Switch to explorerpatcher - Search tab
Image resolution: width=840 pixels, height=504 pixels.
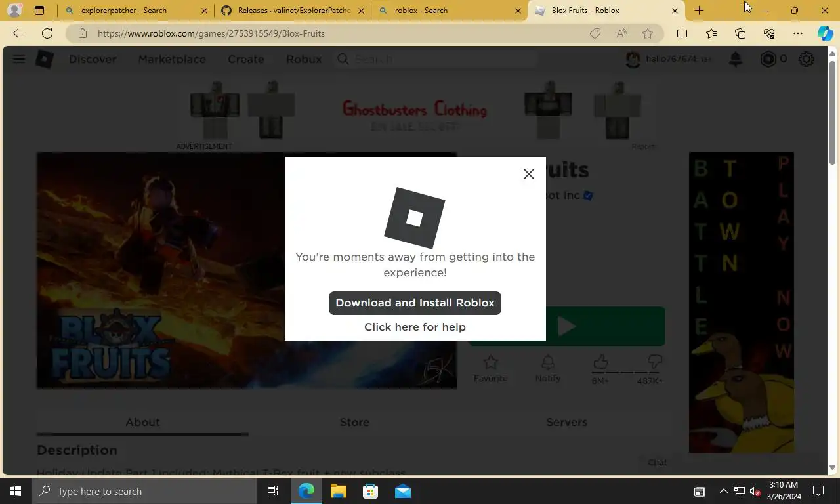pos(135,10)
